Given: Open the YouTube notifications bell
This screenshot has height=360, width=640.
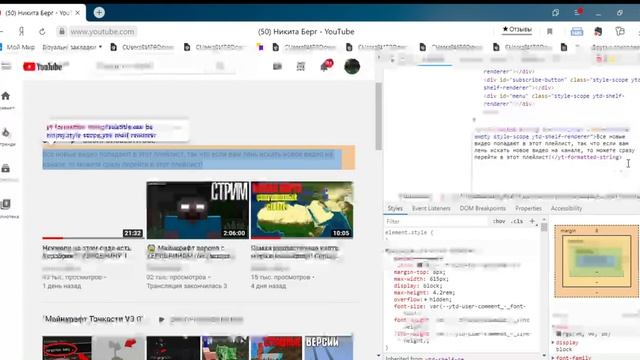Looking at the screenshot, I should click(325, 66).
